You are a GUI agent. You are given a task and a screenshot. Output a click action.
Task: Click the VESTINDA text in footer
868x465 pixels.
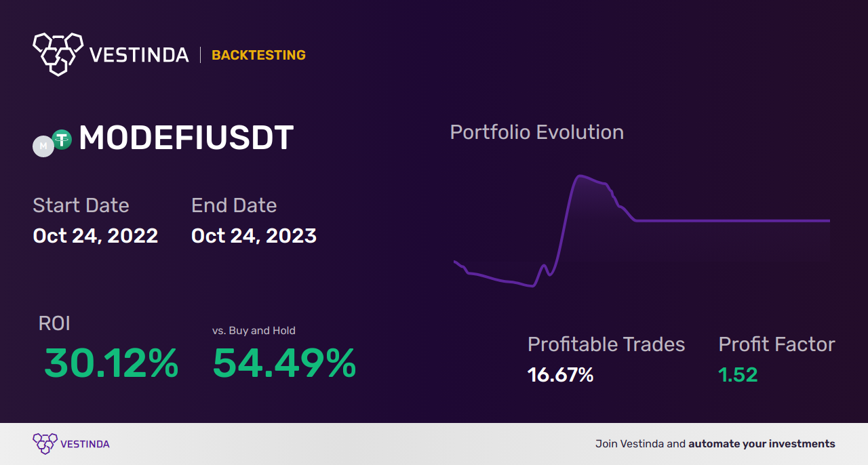[85, 445]
